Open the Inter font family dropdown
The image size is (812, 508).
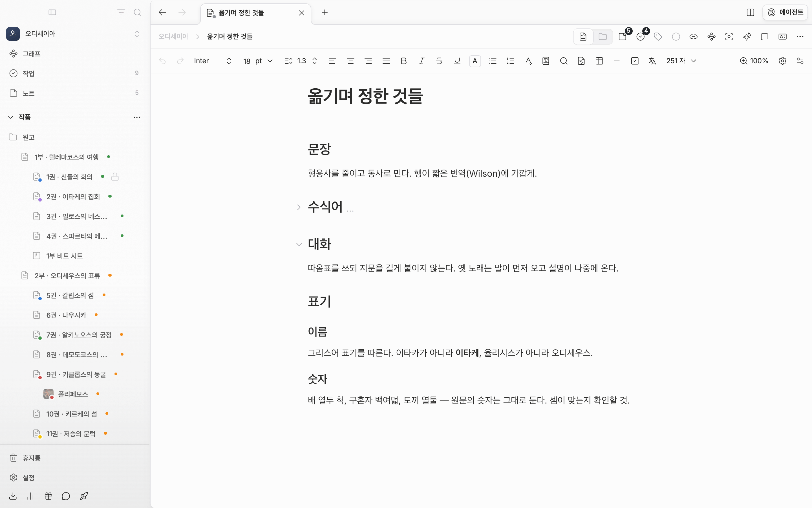pyautogui.click(x=213, y=61)
